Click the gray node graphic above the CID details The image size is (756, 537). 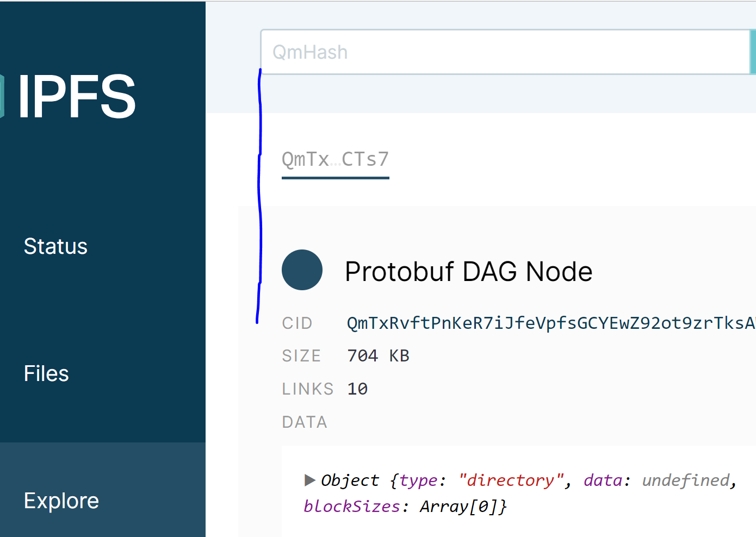click(x=302, y=270)
